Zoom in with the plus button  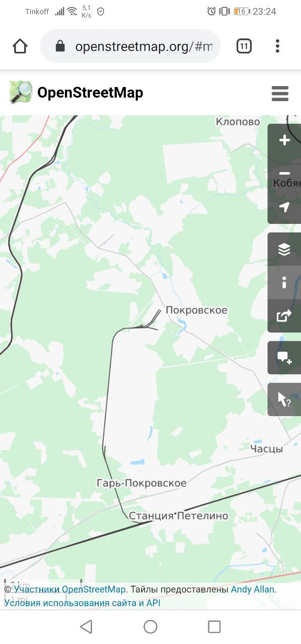pyautogui.click(x=284, y=140)
